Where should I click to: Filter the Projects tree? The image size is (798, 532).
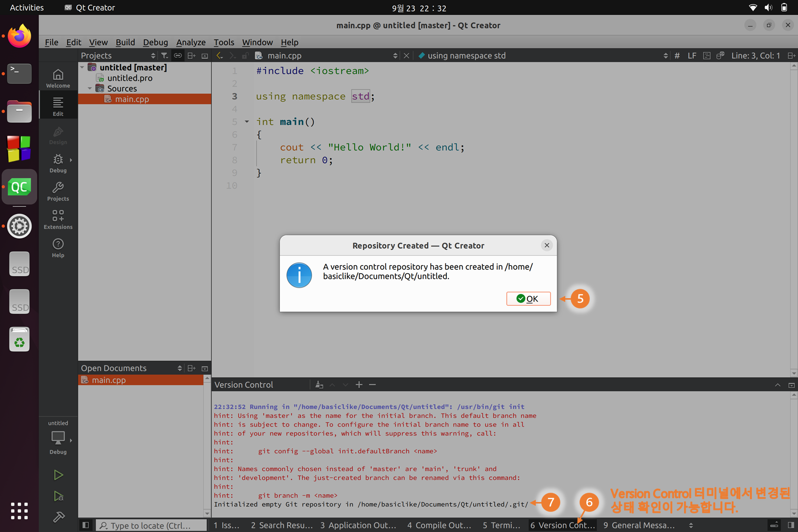point(165,56)
